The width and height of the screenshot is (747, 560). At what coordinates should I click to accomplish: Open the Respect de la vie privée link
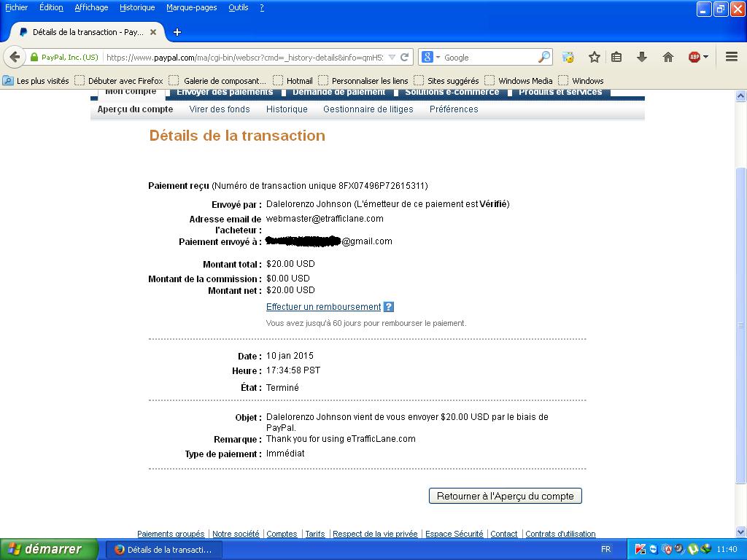point(375,534)
